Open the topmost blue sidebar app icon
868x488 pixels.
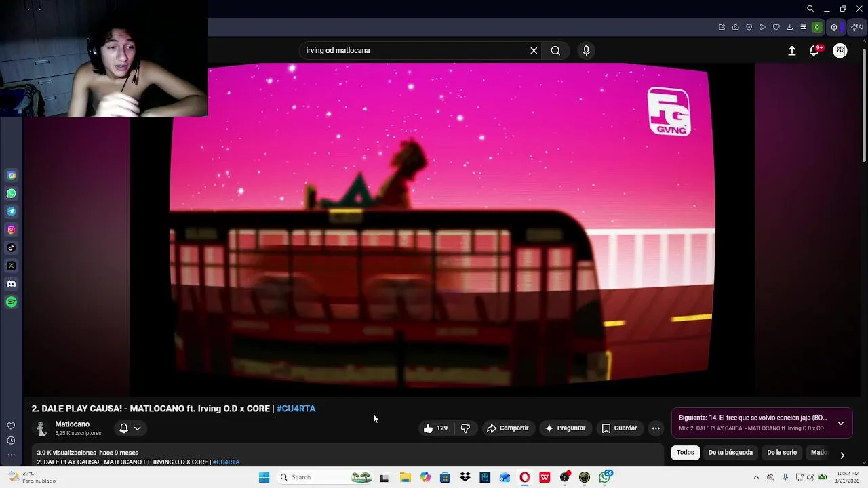12,176
